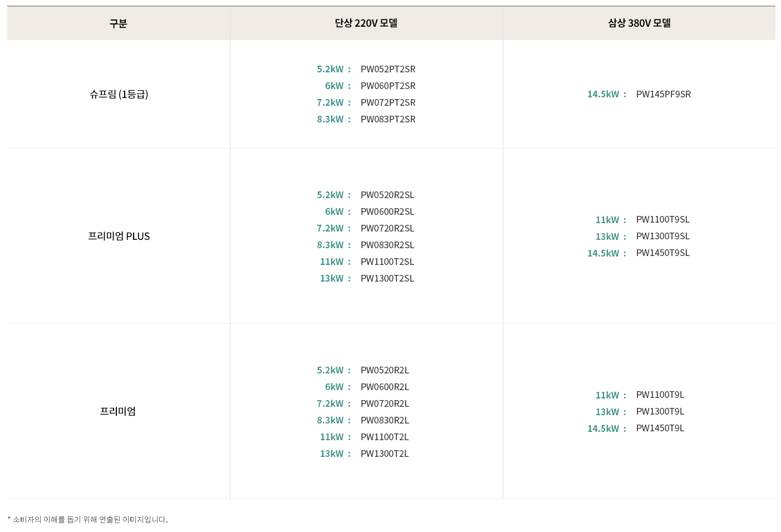The width and height of the screenshot is (781, 532).
Task: Click the PW1300T9L model entry
Action: 660,411
